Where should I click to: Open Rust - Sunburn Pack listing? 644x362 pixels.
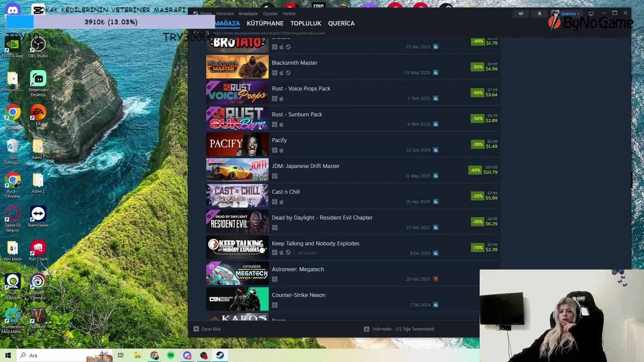(353, 118)
